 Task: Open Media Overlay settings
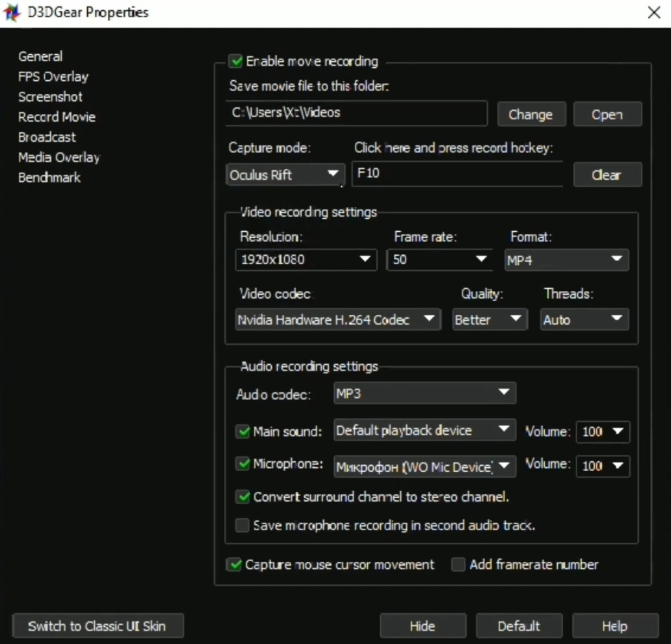click(x=59, y=157)
